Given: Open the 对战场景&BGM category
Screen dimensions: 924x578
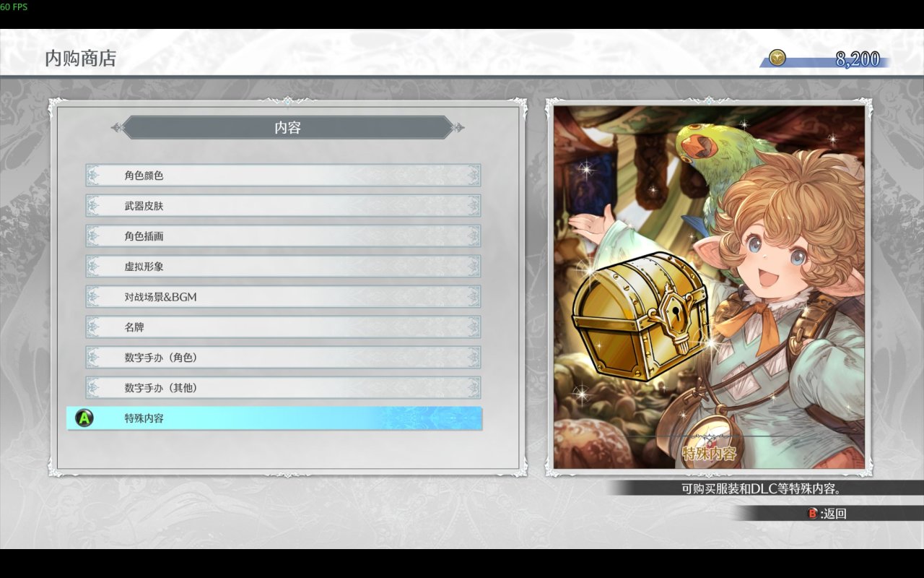Looking at the screenshot, I should coord(283,297).
